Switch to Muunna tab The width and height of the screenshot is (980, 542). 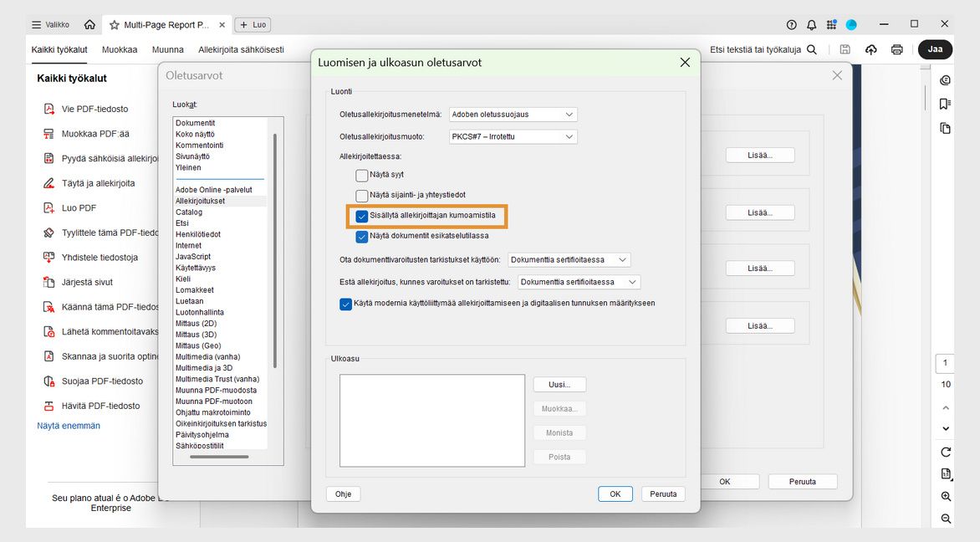(x=167, y=49)
